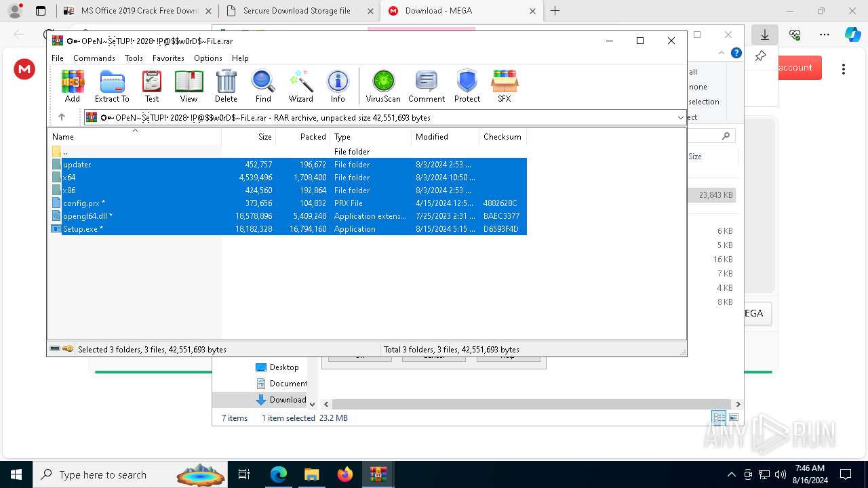Screen dimensions: 868x488
Task: Click the Test archive icon
Action: point(152,86)
